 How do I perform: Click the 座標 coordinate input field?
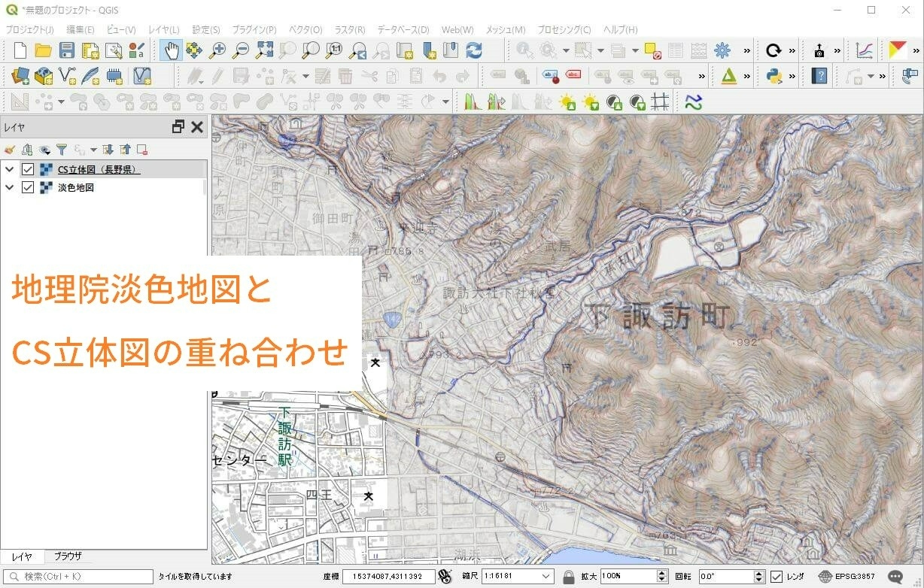tap(388, 577)
